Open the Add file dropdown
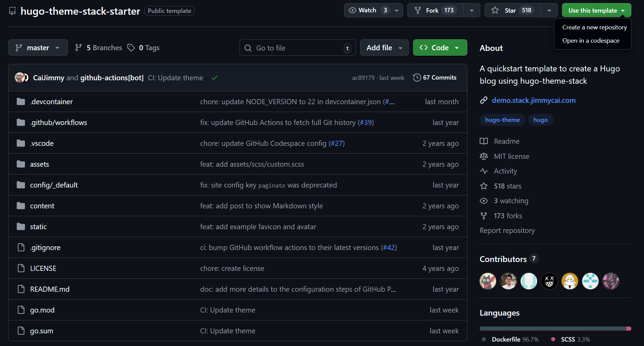Image resolution: width=644 pixels, height=346 pixels. coord(384,48)
